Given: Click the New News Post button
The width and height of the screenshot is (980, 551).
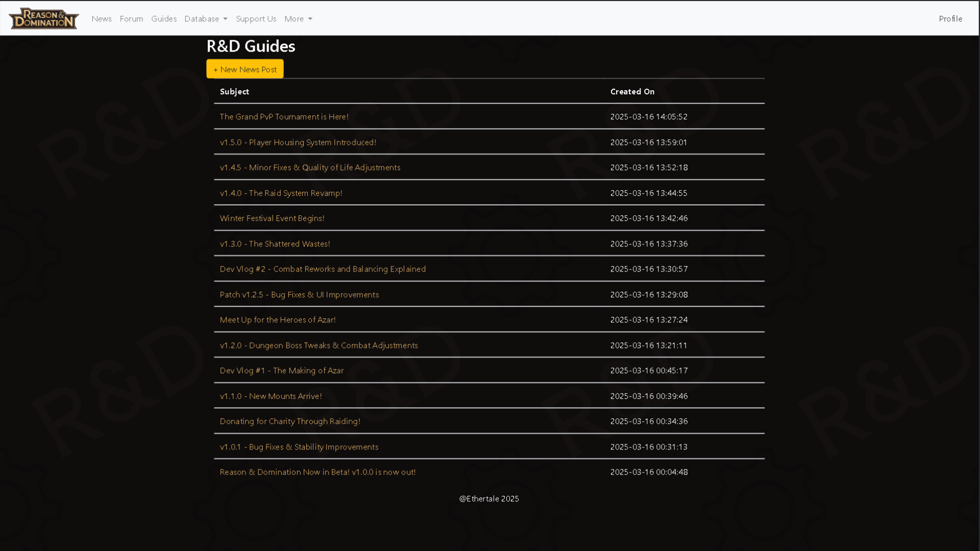Looking at the screenshot, I should click(x=244, y=69).
